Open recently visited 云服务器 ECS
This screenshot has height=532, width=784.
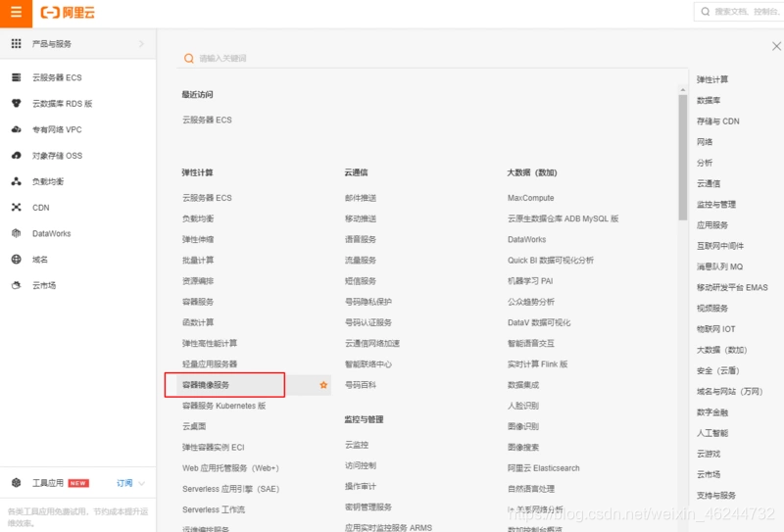[207, 120]
